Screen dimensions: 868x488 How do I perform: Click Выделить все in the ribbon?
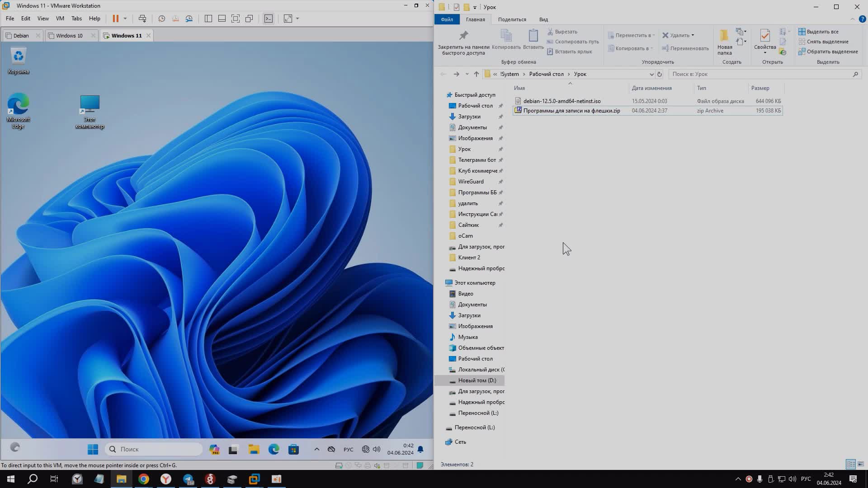pos(822,32)
